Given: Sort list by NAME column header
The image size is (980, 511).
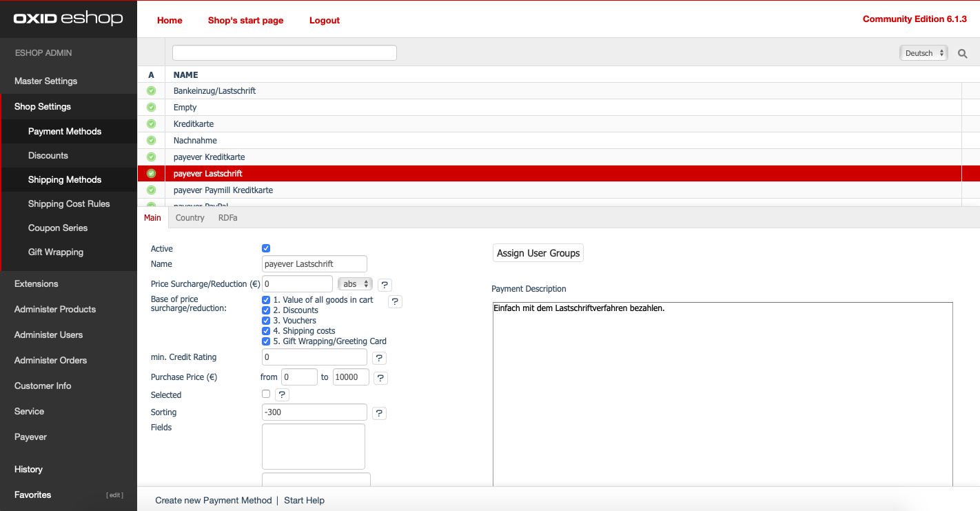Looking at the screenshot, I should pyautogui.click(x=185, y=75).
